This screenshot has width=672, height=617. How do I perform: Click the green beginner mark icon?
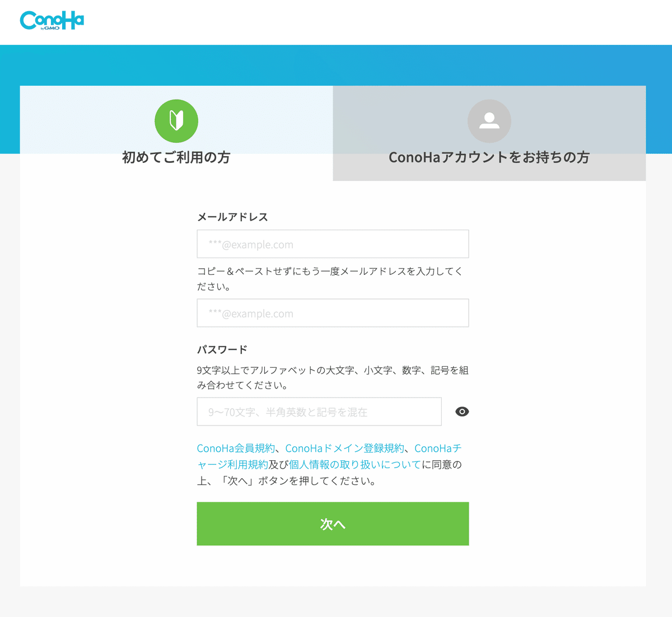click(176, 121)
